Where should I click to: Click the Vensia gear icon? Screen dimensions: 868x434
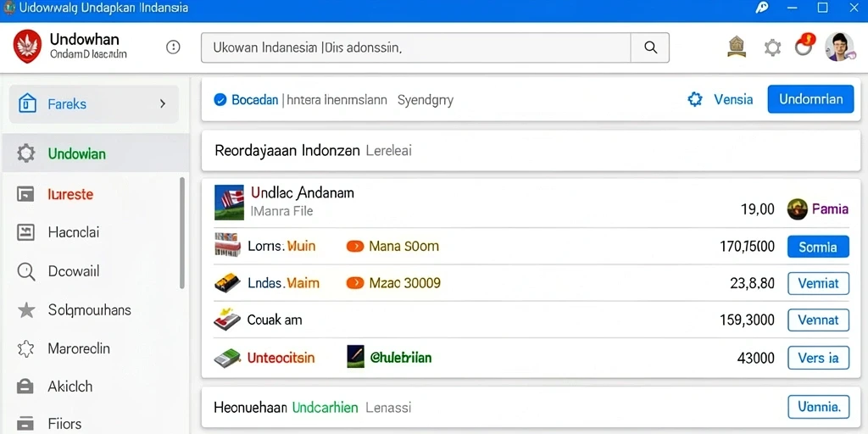pos(695,100)
